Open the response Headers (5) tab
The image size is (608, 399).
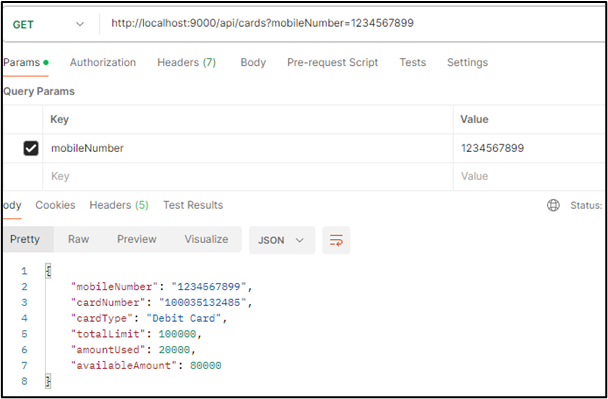coord(119,205)
